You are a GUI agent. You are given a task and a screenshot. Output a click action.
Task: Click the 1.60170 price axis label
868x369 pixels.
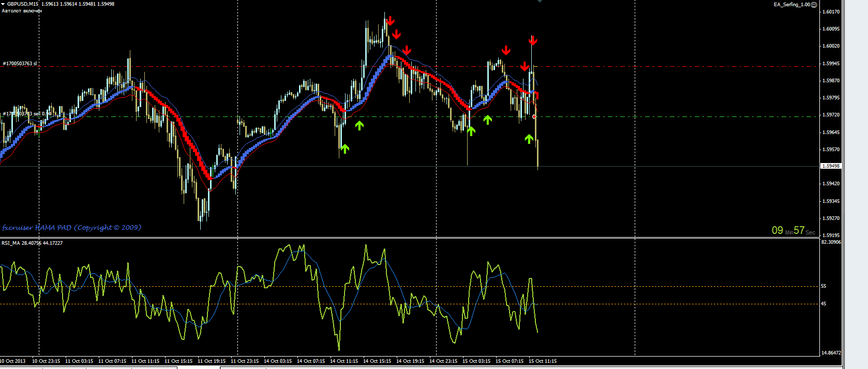(831, 11)
